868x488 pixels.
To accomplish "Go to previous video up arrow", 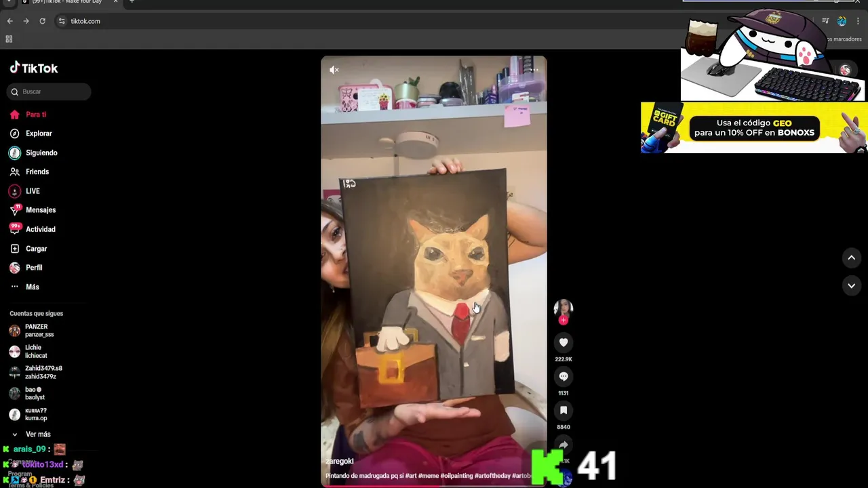I will pos(852,258).
